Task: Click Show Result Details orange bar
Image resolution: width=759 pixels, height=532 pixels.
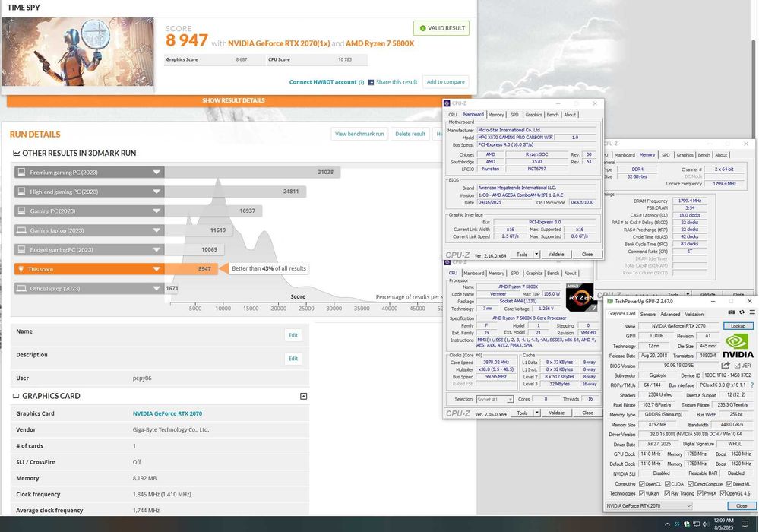Action: [x=233, y=100]
